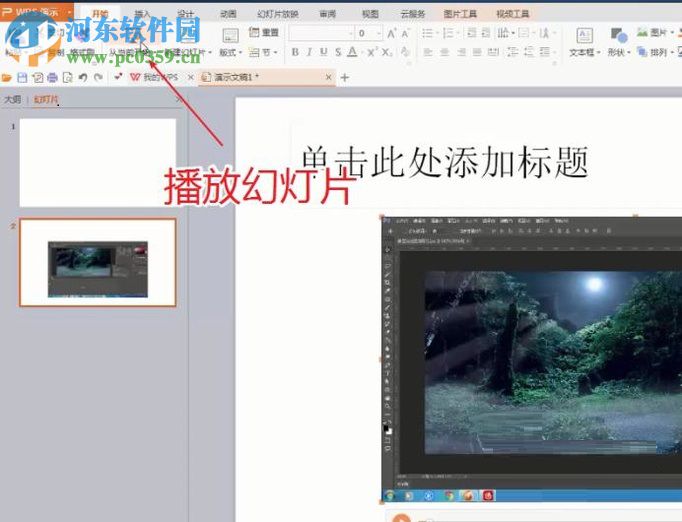Apply distributed alignment
The width and height of the screenshot is (682, 522).
point(493,52)
